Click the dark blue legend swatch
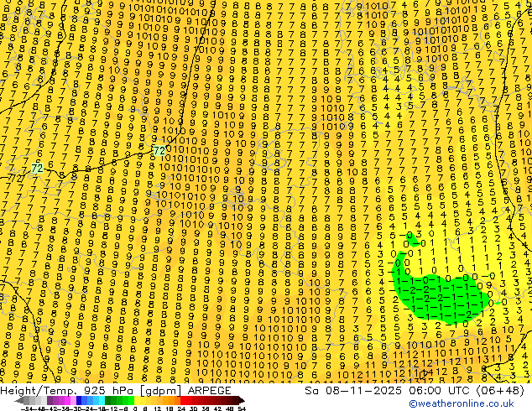Screen dimensions: 532x411 [79, 400]
